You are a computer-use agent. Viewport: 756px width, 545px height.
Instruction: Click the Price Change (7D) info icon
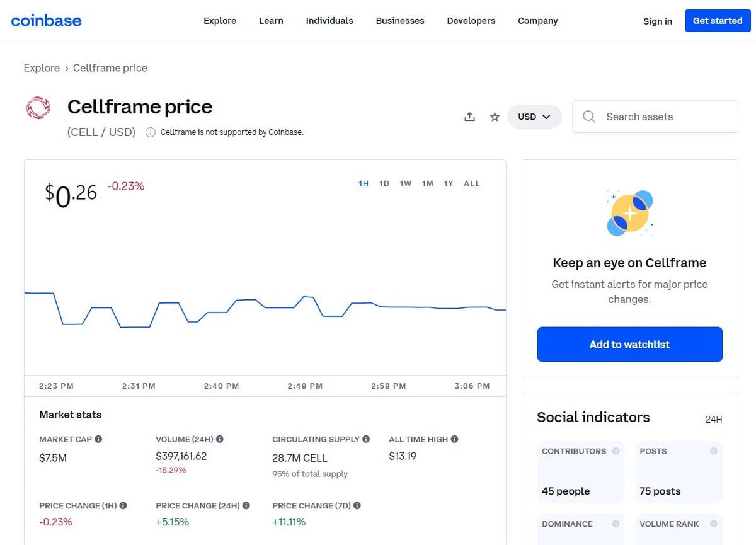pyautogui.click(x=357, y=505)
